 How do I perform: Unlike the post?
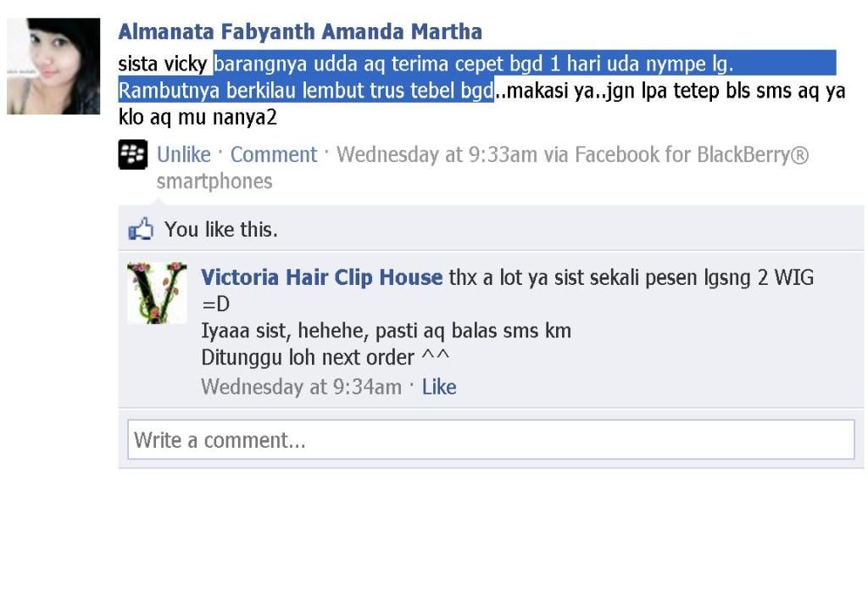coord(184,154)
